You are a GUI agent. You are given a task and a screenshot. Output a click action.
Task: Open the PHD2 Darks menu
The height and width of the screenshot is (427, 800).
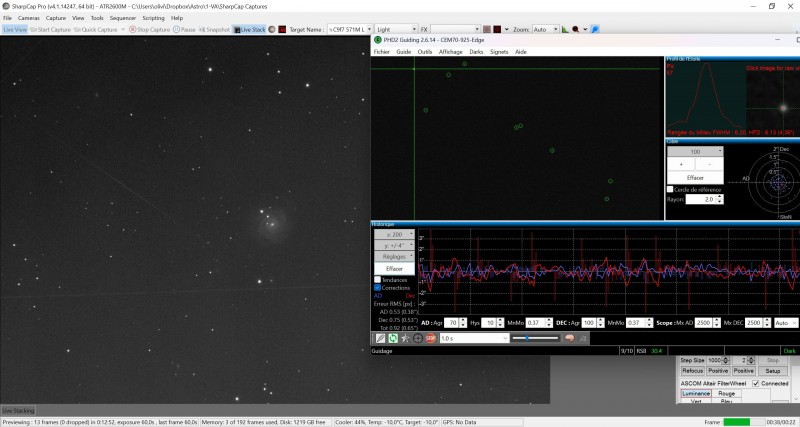[x=476, y=52]
